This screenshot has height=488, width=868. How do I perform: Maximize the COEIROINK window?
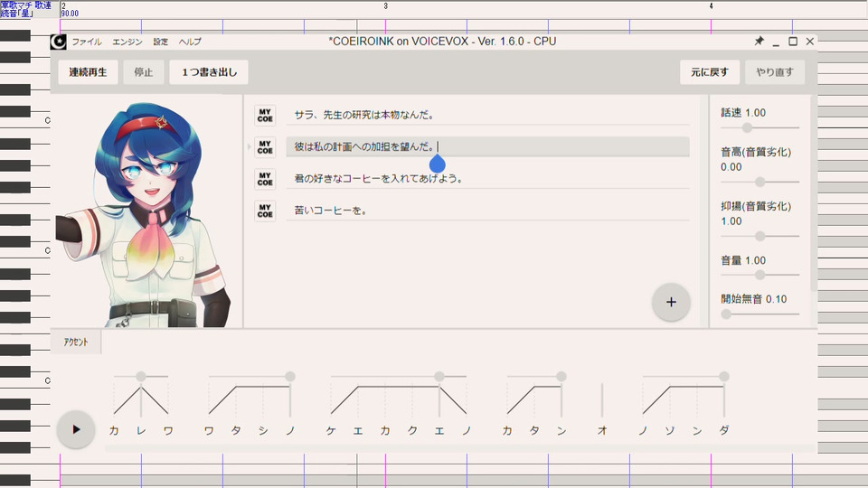click(793, 42)
